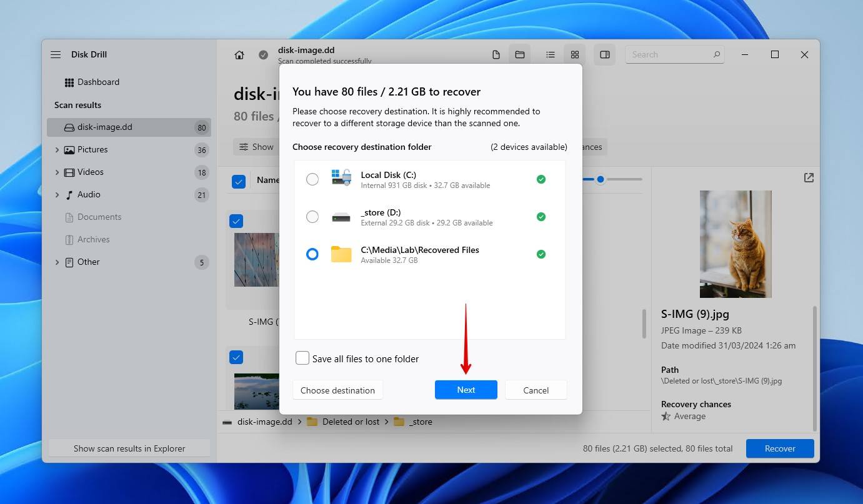Open the hamburger menu beside Disk Drill
863x504 pixels.
[56, 54]
